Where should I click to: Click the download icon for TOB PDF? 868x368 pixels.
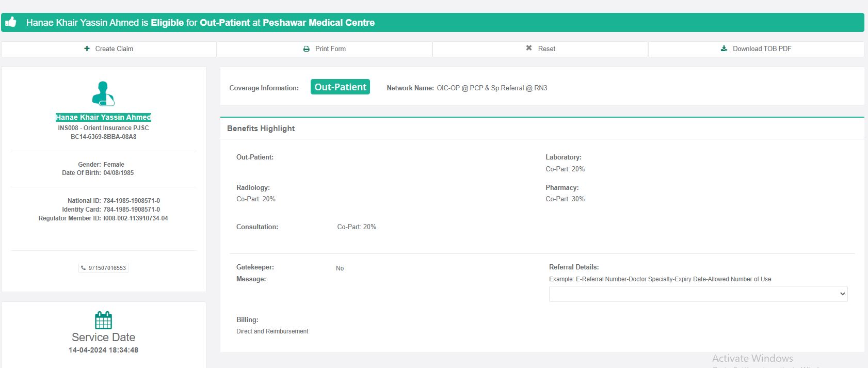(724, 49)
